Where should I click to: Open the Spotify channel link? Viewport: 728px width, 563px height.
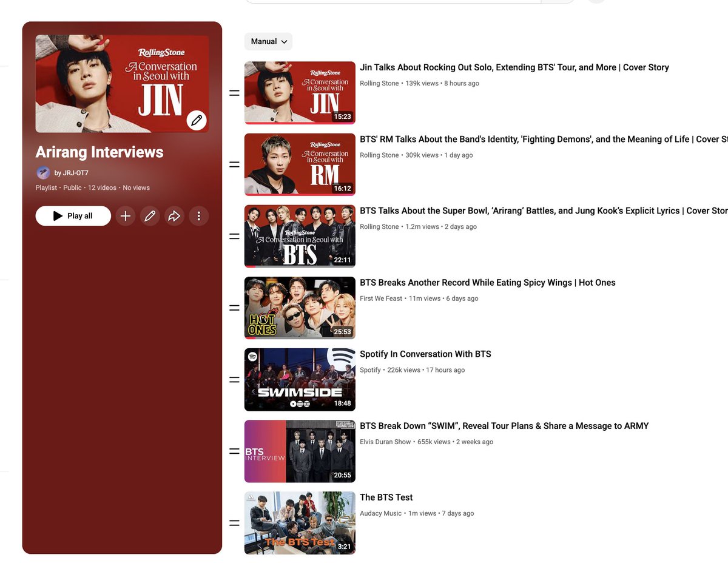[x=370, y=370]
